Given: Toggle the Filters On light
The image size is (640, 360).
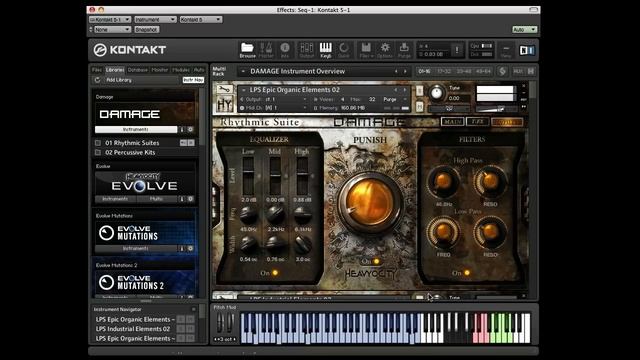Looking at the screenshot, I should coord(467,273).
